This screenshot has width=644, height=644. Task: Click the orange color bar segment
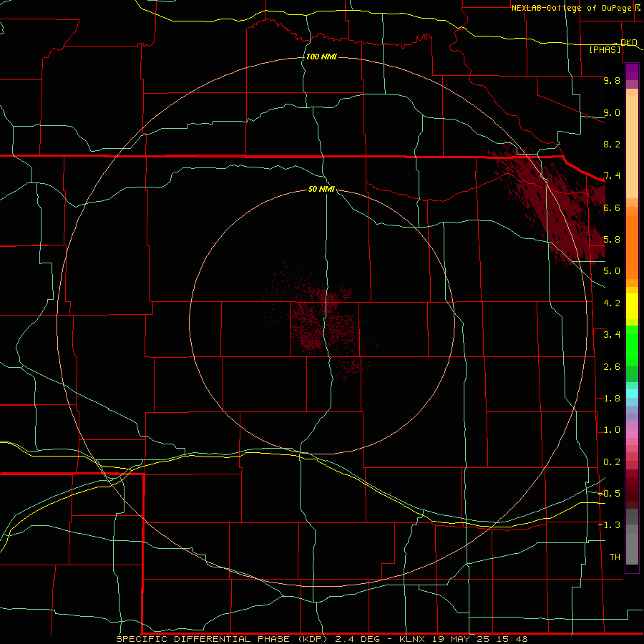tap(632, 246)
